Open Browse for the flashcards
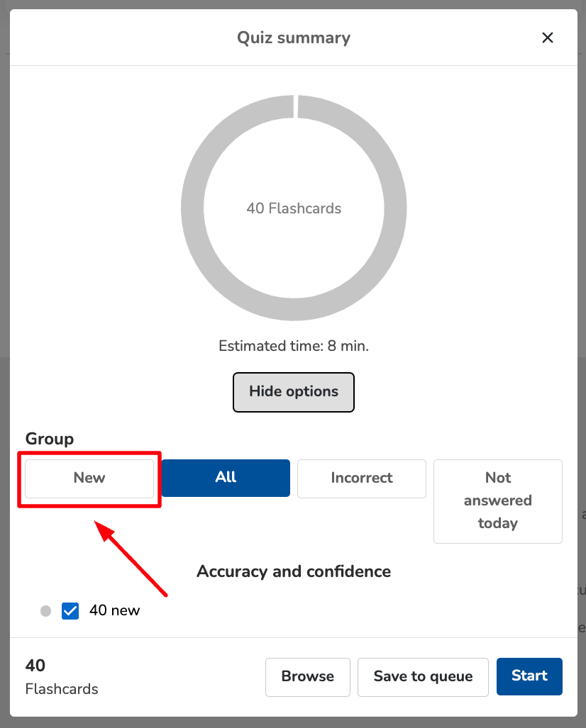The image size is (586, 728). (308, 676)
